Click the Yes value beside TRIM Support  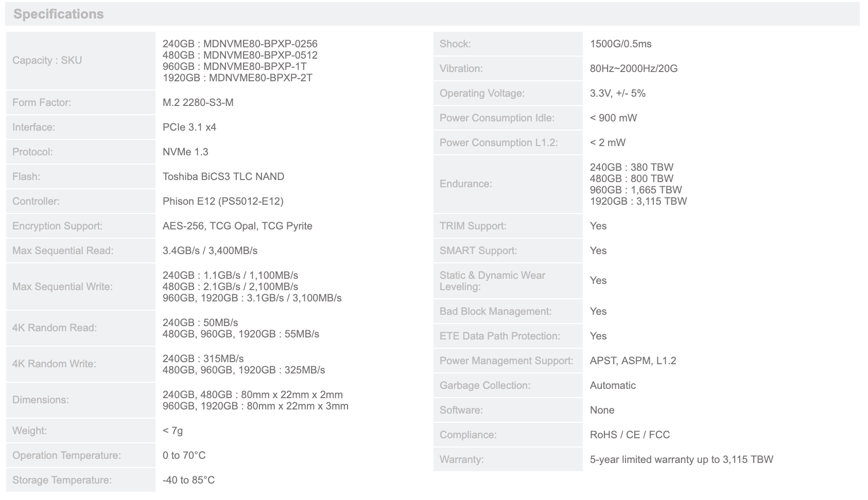coord(598,226)
